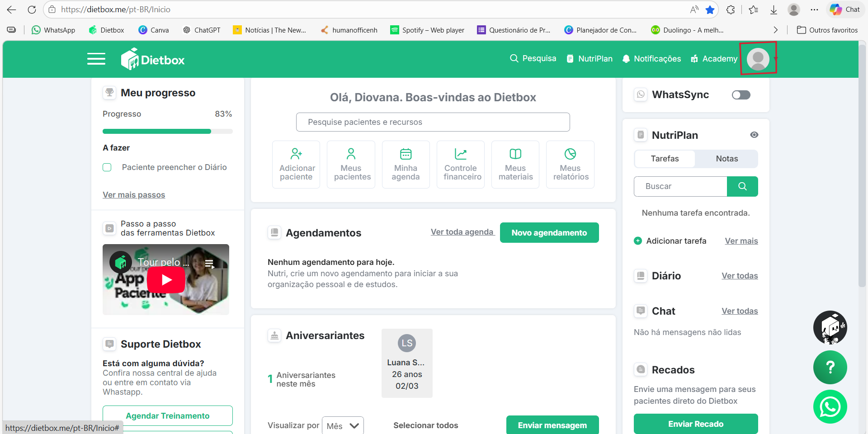Click the 83% progress bar
868x434 pixels.
(x=168, y=132)
